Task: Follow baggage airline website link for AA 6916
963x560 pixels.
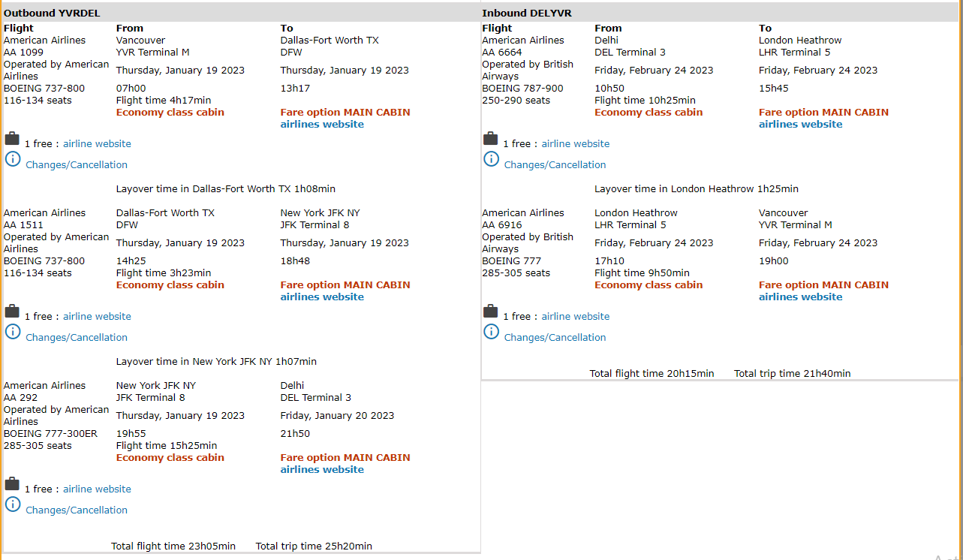Action: point(575,317)
